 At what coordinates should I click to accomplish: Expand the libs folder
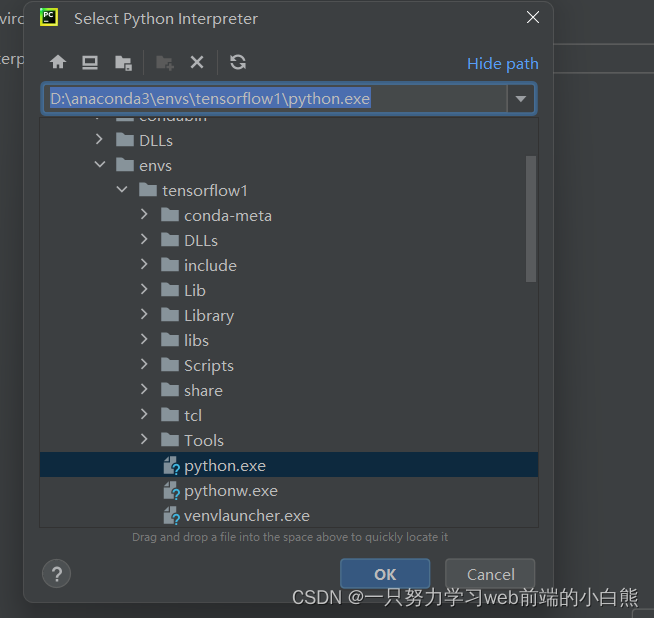[x=144, y=339]
